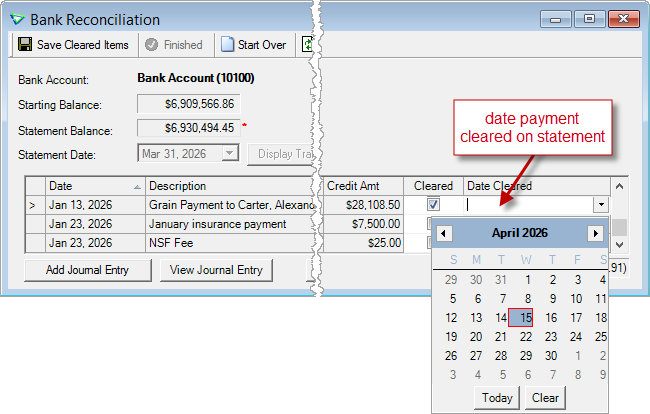Viewport: 650px width, 414px height.
Task: Select April 22 in the calendar
Action: [526, 337]
